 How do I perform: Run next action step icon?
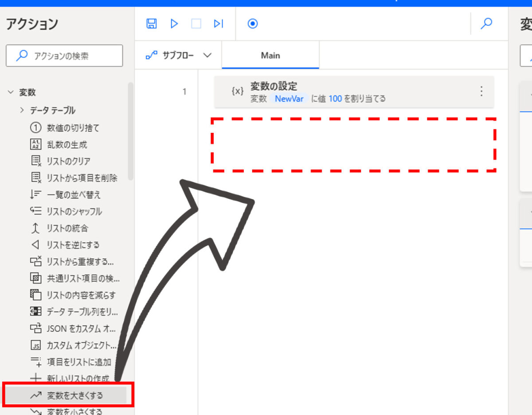[x=219, y=24]
